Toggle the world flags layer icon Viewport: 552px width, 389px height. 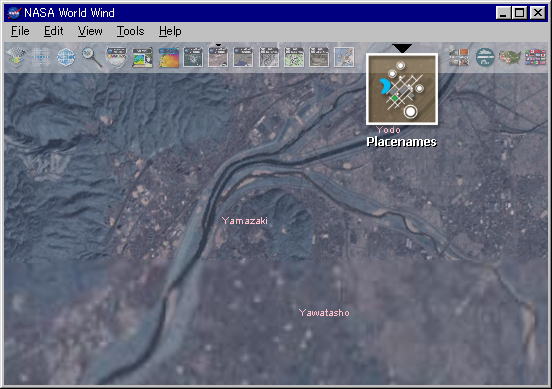(x=535, y=57)
